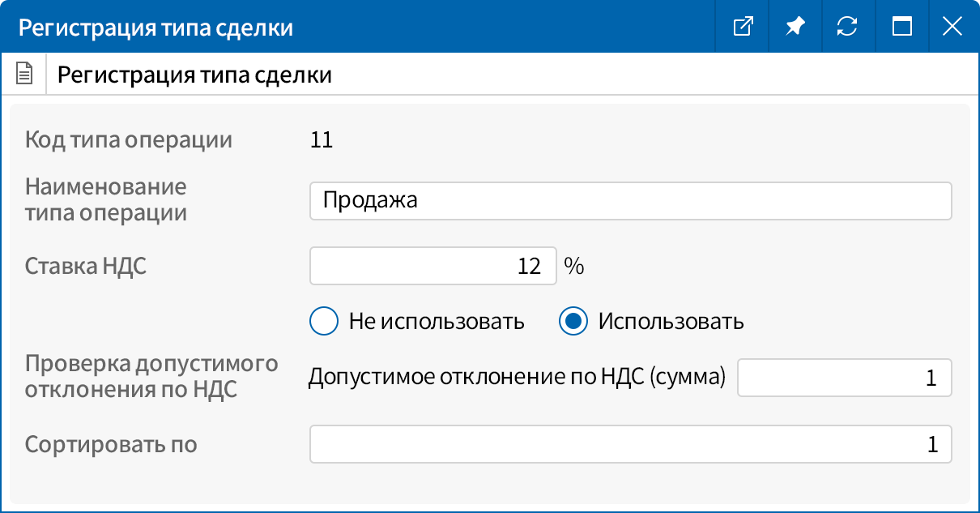
Task: Open the form in a new window
Action: point(741,26)
